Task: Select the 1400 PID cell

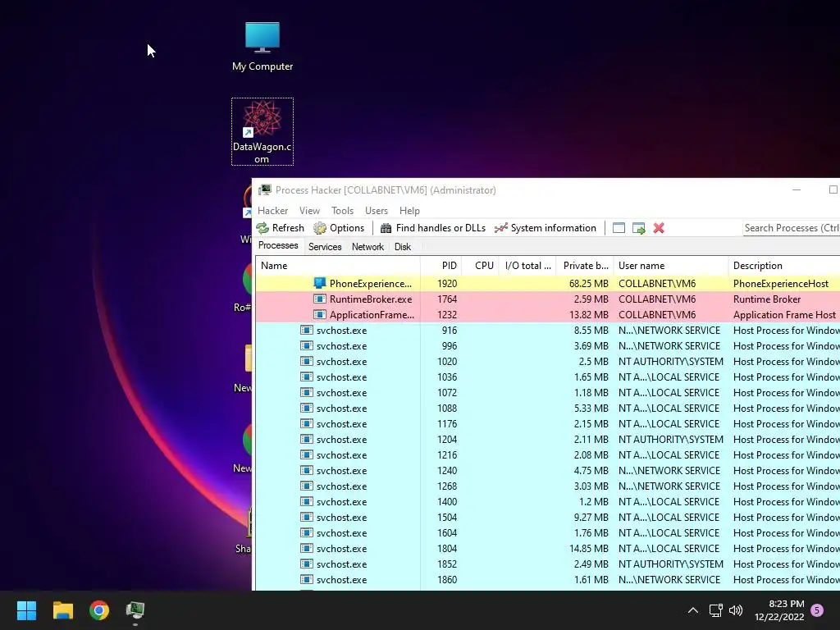Action: [x=447, y=502]
